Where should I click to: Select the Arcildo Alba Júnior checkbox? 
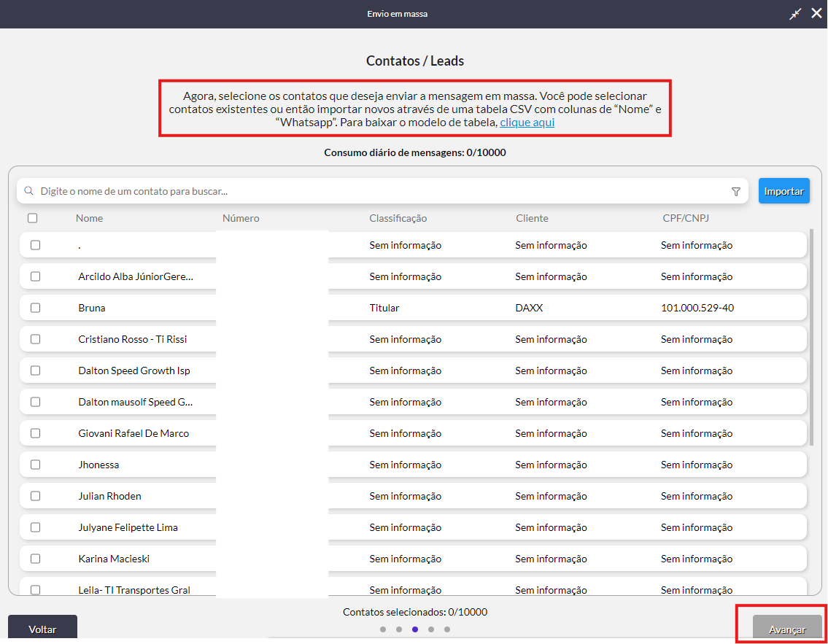(x=35, y=276)
